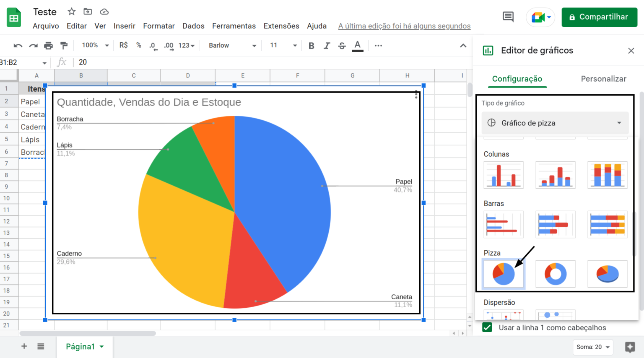Open comment history icon

point(508,17)
